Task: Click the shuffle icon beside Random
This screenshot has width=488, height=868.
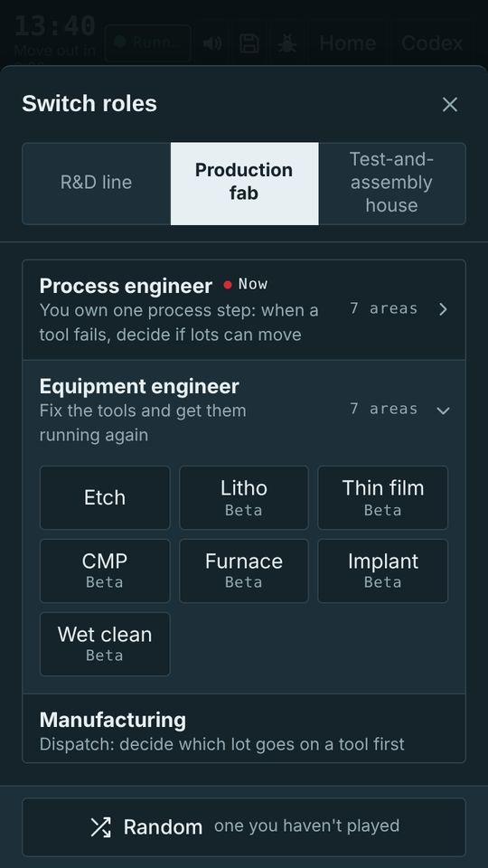Action: 100,827
